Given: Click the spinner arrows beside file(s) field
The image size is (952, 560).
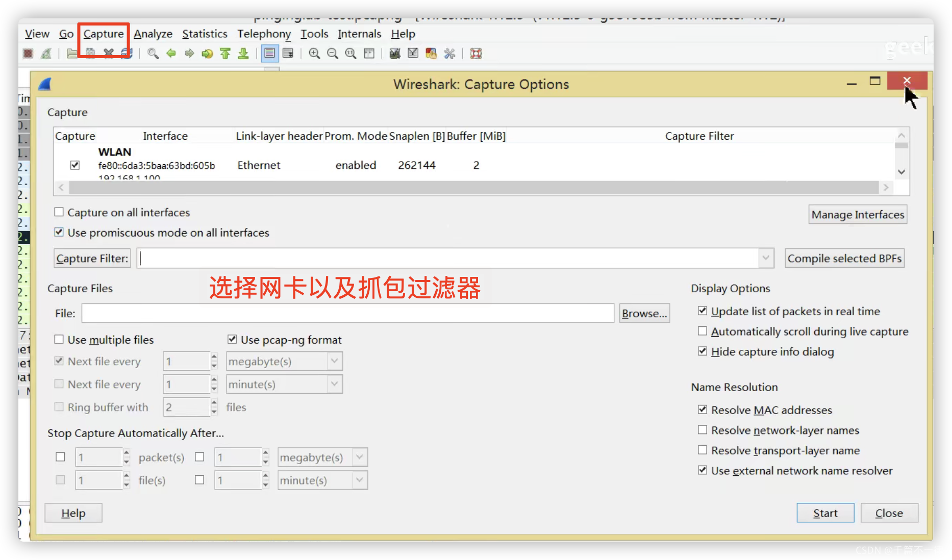Looking at the screenshot, I should pos(126,480).
